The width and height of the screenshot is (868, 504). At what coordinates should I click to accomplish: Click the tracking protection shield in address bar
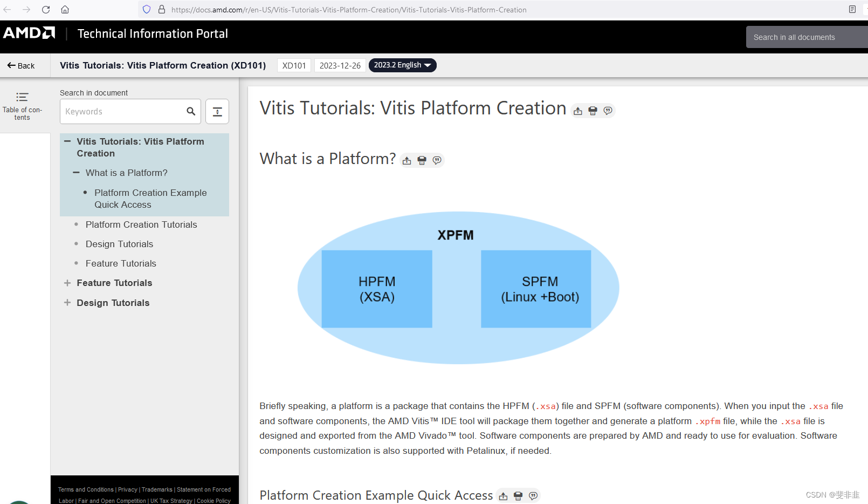pyautogui.click(x=146, y=9)
